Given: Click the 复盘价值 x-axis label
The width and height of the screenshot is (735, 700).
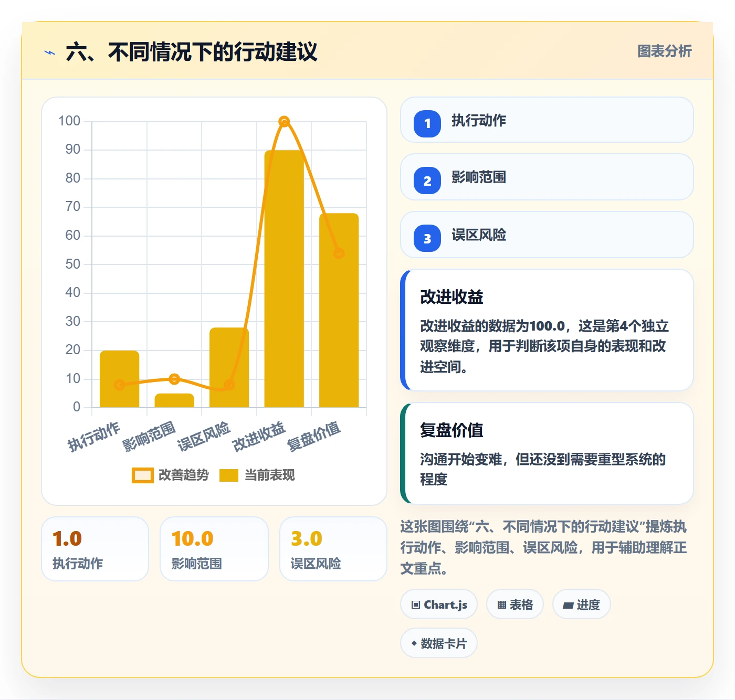Looking at the screenshot, I should [x=314, y=437].
